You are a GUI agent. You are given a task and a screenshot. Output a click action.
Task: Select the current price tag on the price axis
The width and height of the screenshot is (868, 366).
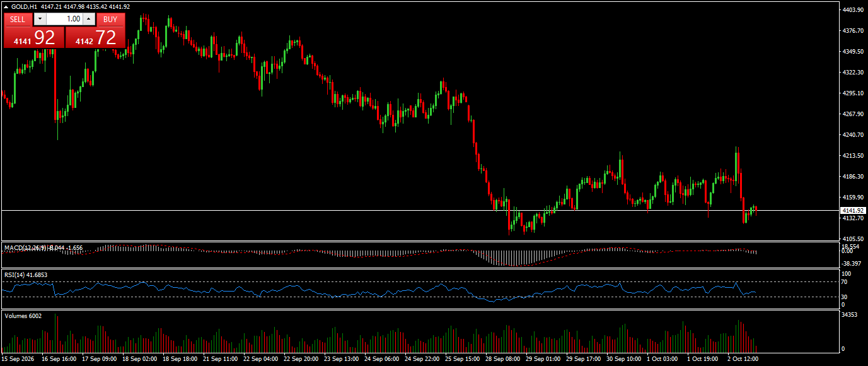click(x=853, y=210)
